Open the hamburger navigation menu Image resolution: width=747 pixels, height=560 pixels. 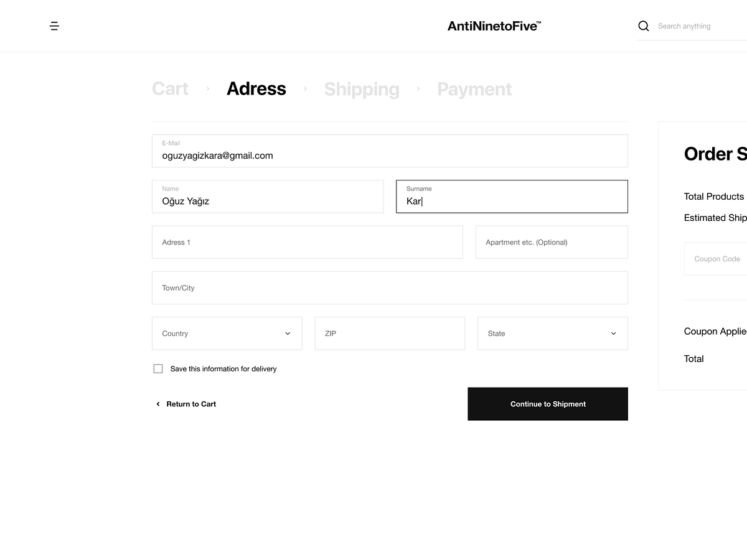pyautogui.click(x=54, y=26)
